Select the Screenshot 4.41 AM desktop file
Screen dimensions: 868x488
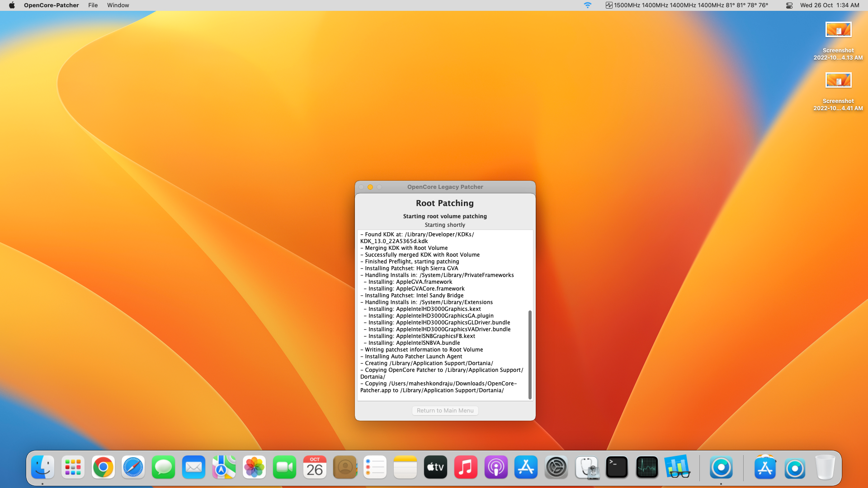tap(838, 81)
